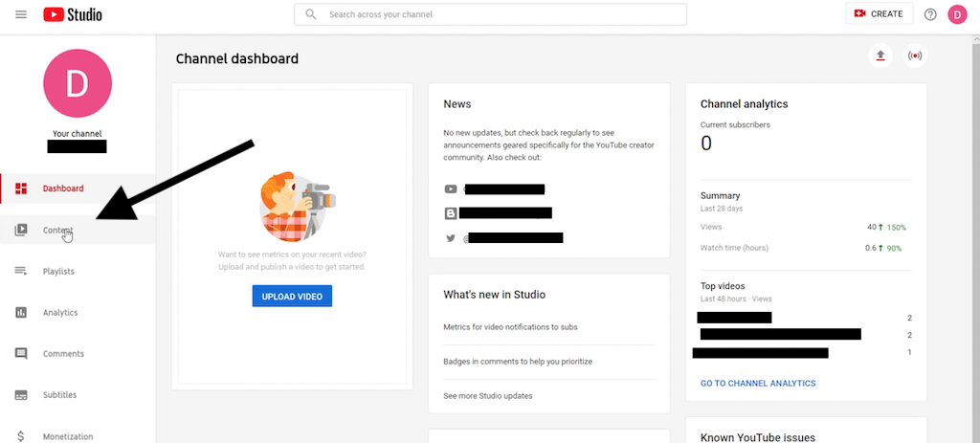The width and height of the screenshot is (980, 443).
Task: Click the upload videos arrow icon
Action: pyautogui.click(x=880, y=56)
